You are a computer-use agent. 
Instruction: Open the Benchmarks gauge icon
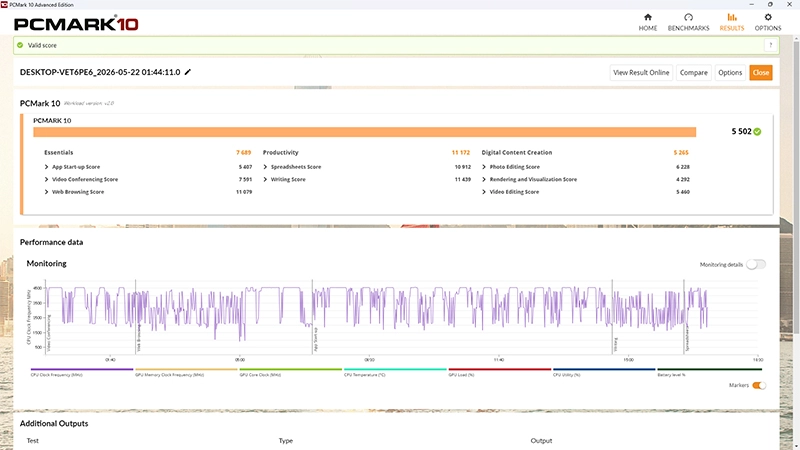(688, 17)
